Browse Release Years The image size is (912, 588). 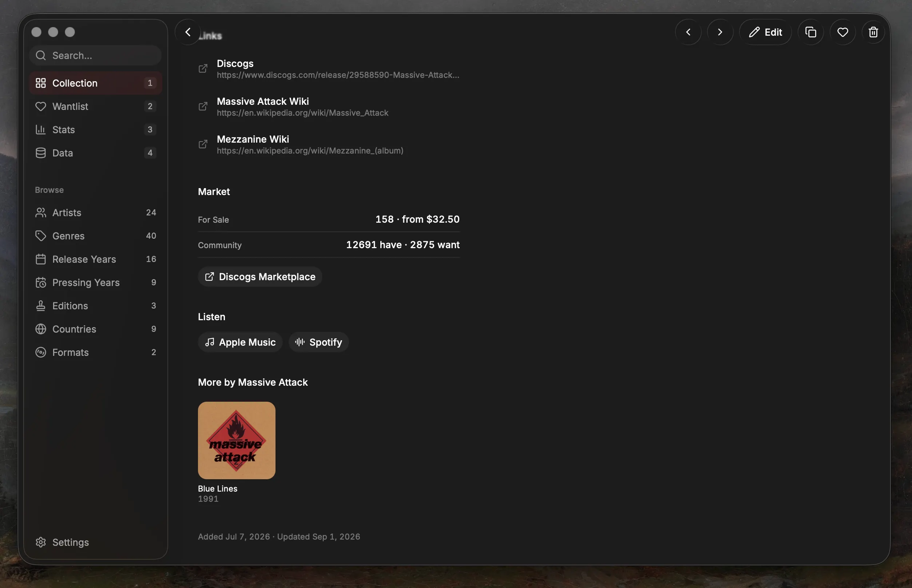coord(95,259)
